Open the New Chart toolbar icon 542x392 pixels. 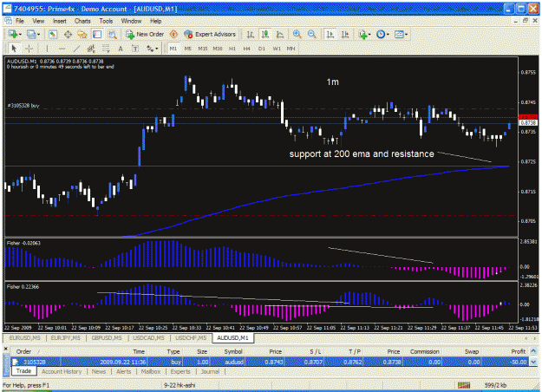coord(15,34)
